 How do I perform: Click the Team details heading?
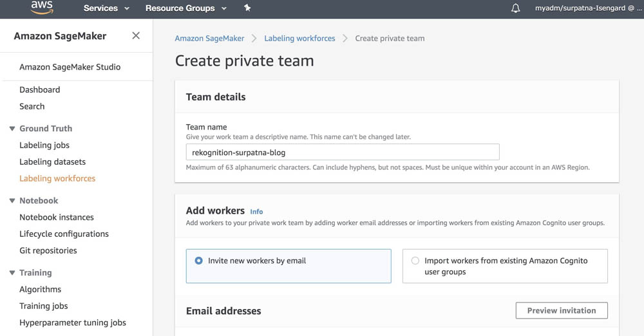click(216, 97)
